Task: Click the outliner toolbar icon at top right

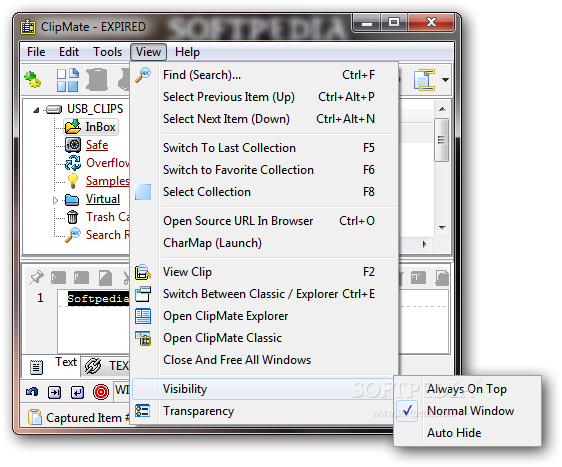Action: pos(425,80)
